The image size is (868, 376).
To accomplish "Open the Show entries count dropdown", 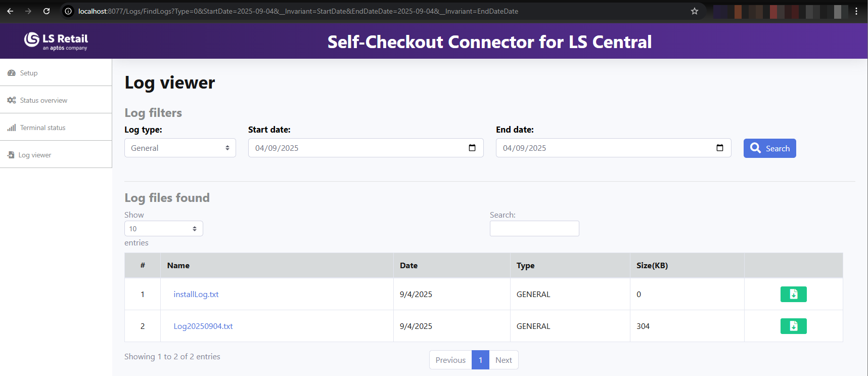I will pyautogui.click(x=163, y=229).
